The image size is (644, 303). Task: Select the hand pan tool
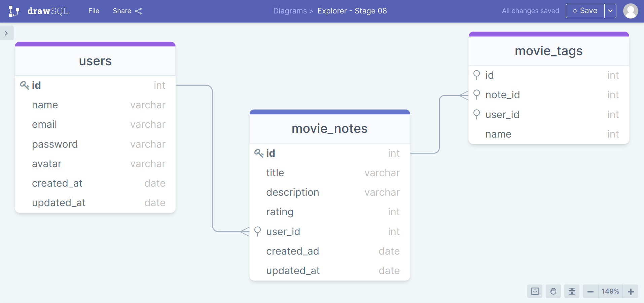553,291
